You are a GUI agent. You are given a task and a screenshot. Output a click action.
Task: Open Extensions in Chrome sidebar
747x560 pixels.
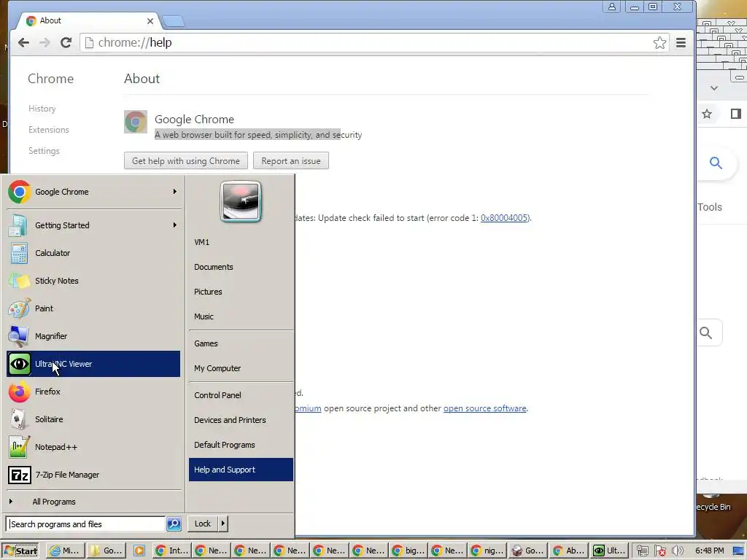[49, 130]
